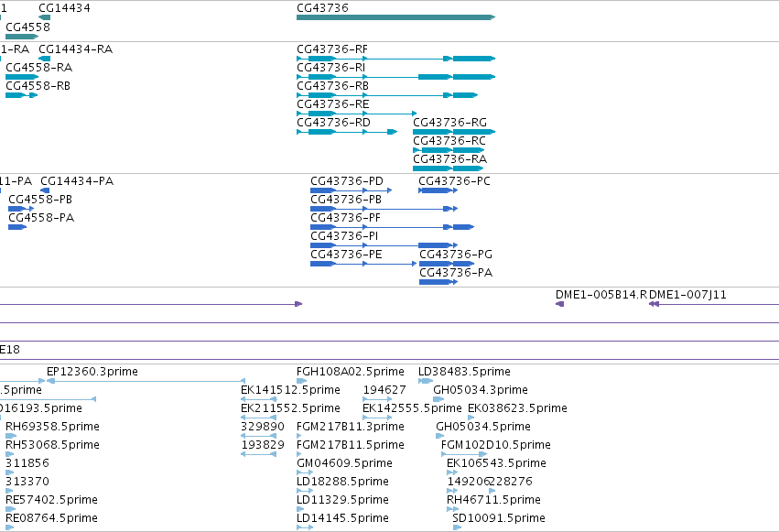Select transcript CG43736-RA

click(x=449, y=168)
